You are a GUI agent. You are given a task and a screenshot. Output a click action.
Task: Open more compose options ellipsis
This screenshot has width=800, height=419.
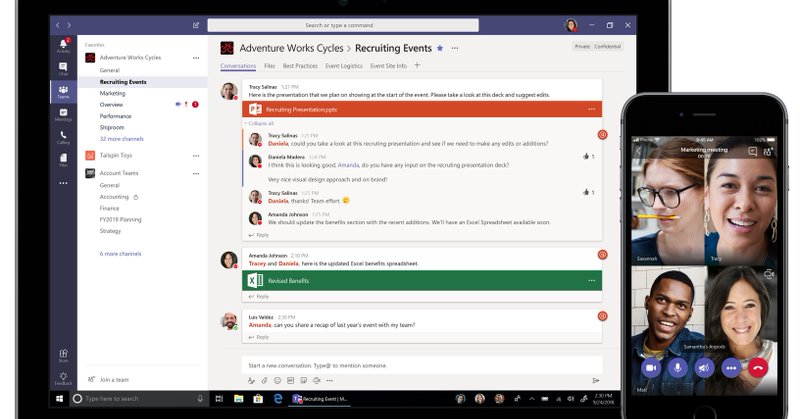(x=330, y=380)
